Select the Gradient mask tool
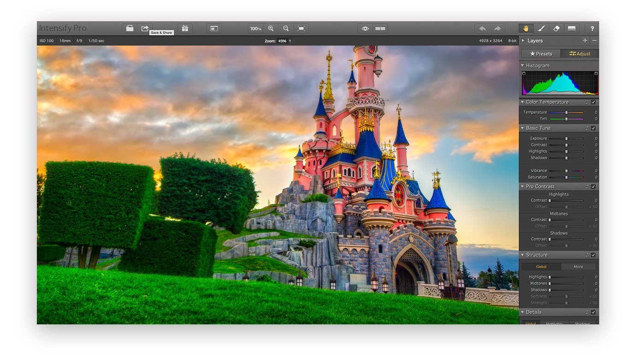 tap(571, 29)
